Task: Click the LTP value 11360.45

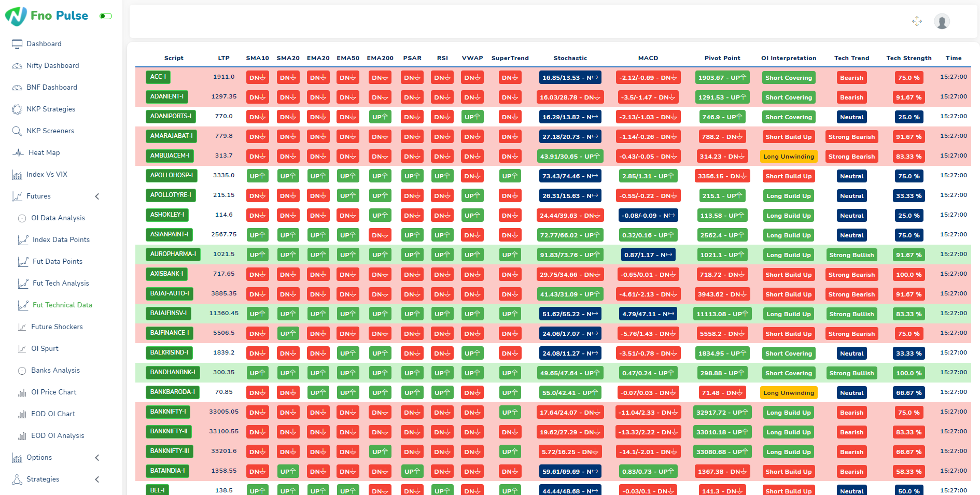Action: (x=223, y=313)
